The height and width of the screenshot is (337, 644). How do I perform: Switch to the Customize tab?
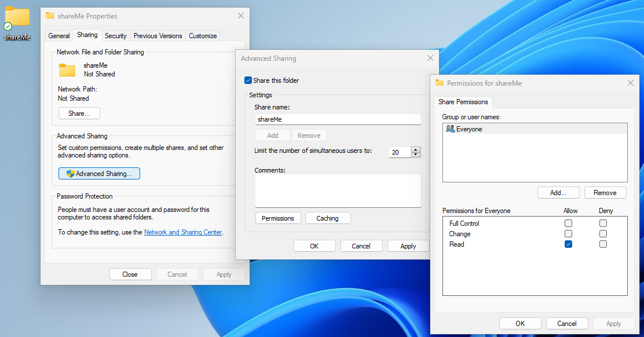(x=203, y=36)
